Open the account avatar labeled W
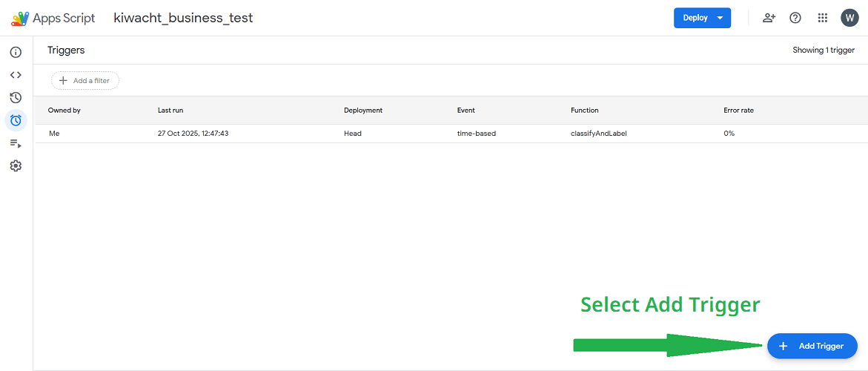Image resolution: width=868 pixels, height=371 pixels. coord(849,18)
